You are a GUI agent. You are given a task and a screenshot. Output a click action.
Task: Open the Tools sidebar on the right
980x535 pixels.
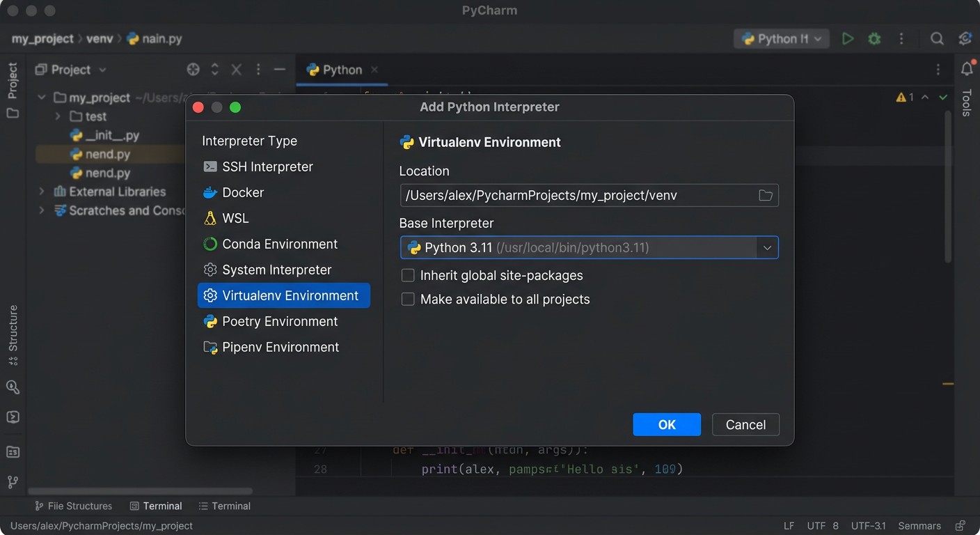click(966, 102)
